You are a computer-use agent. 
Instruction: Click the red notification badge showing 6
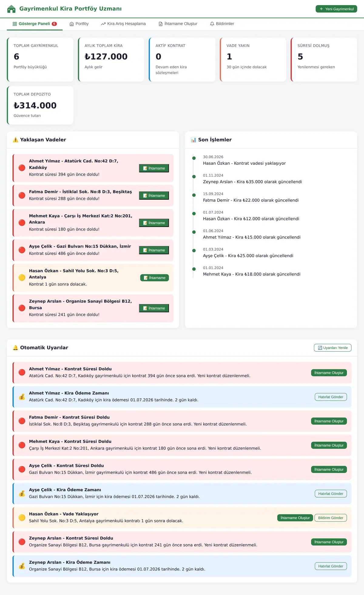coord(54,24)
